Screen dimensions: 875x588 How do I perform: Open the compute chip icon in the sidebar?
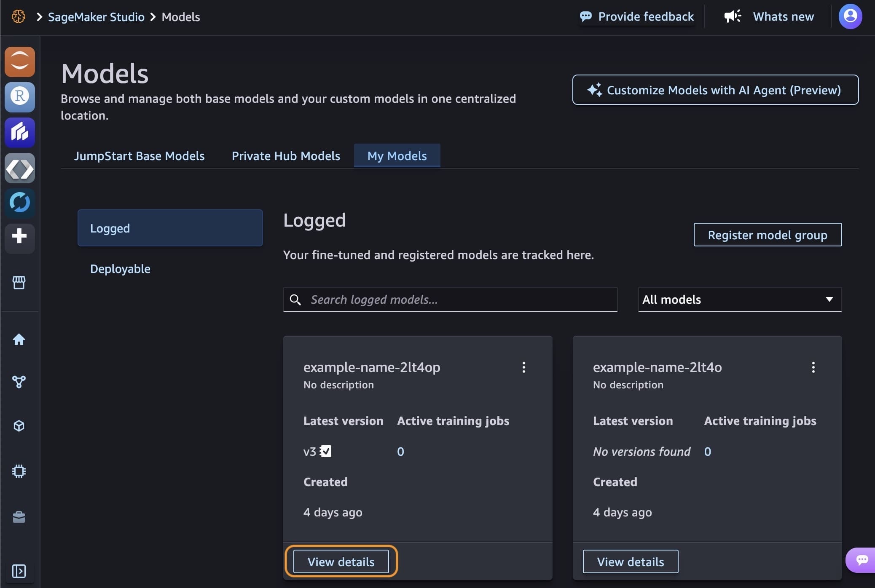tap(19, 471)
